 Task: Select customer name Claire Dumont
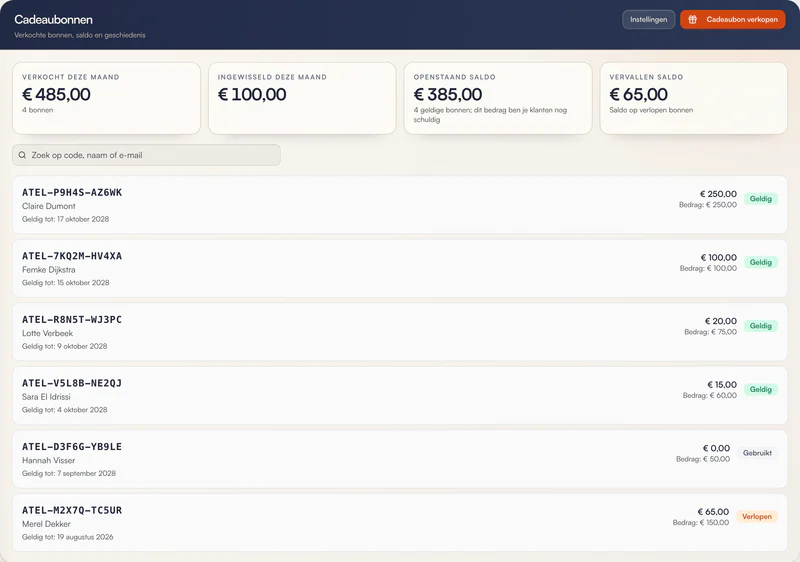[x=48, y=206]
